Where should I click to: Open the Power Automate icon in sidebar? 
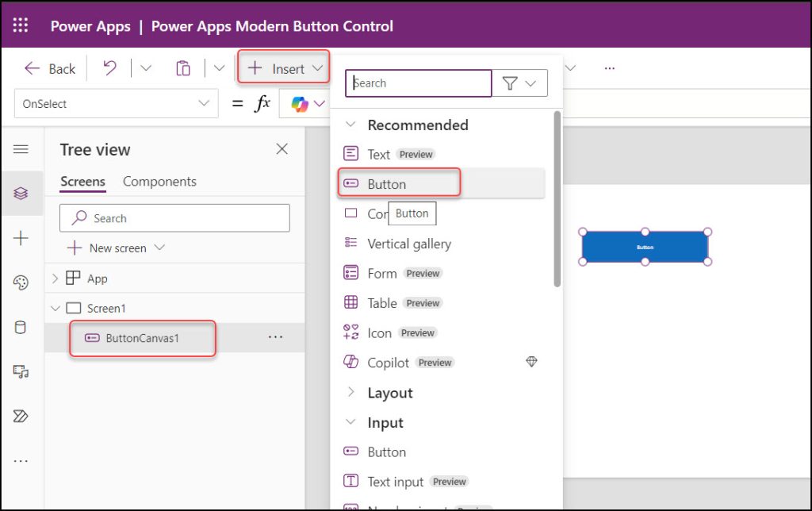pyautogui.click(x=21, y=416)
